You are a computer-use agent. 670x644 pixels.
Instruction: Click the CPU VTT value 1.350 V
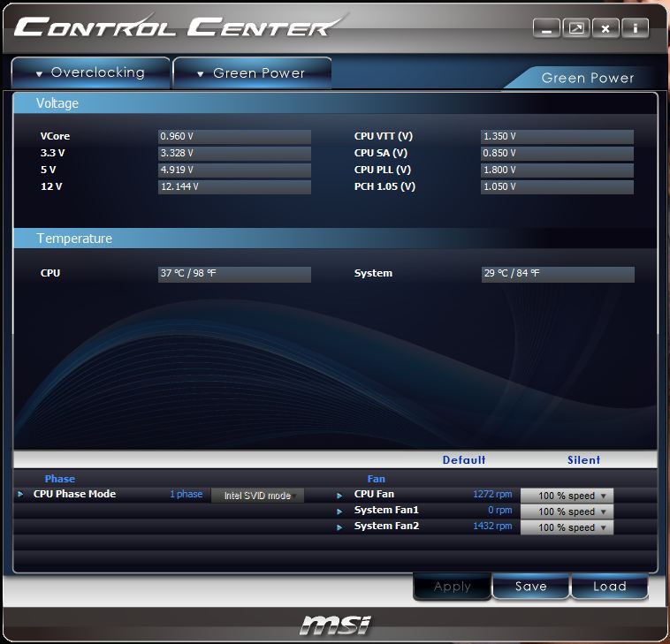(x=557, y=137)
